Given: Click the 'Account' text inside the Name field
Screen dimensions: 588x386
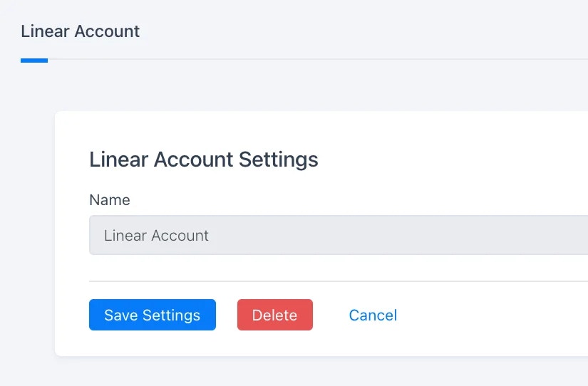Looking at the screenshot, I should click(180, 236).
